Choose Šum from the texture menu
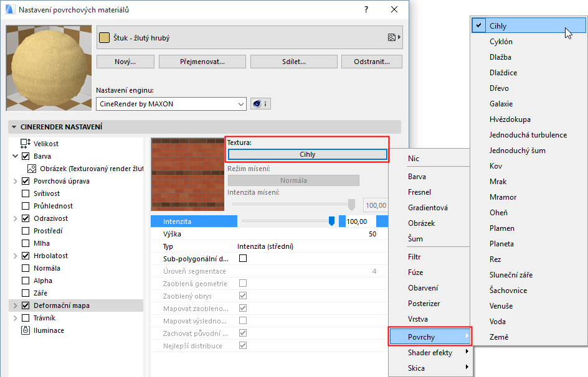Image resolution: width=588 pixels, height=377 pixels. coord(415,239)
